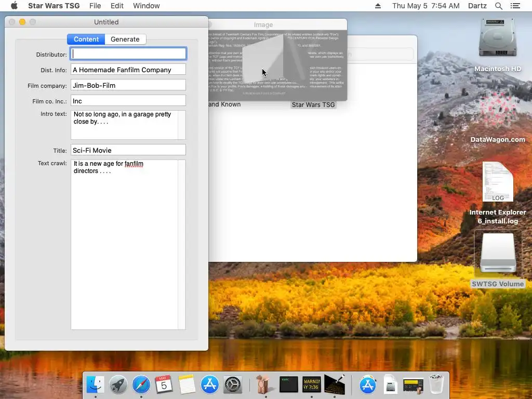Click the Dartz user menu
The height and width of the screenshot is (399, 532).
click(x=477, y=6)
